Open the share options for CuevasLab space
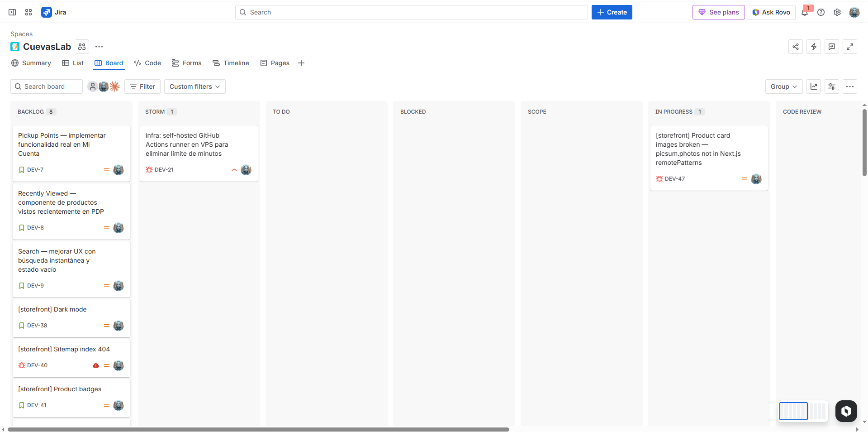 tap(796, 47)
